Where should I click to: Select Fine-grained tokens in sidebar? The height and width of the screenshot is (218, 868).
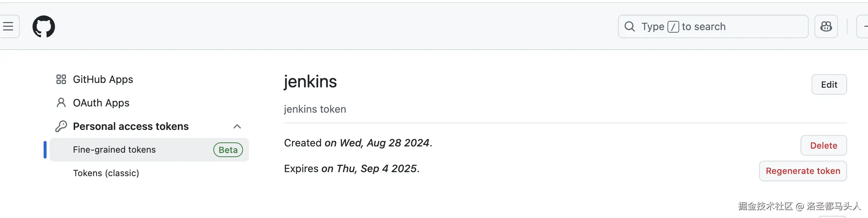[x=114, y=150]
